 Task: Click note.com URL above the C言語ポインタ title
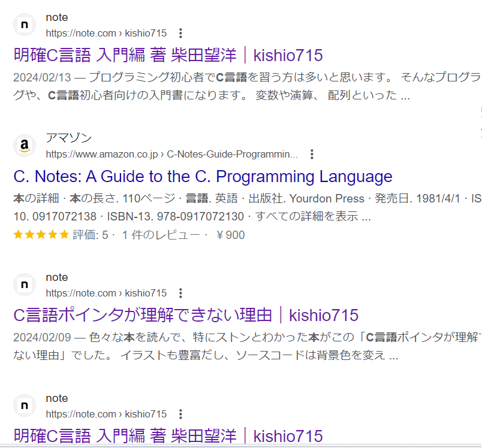click(x=106, y=293)
